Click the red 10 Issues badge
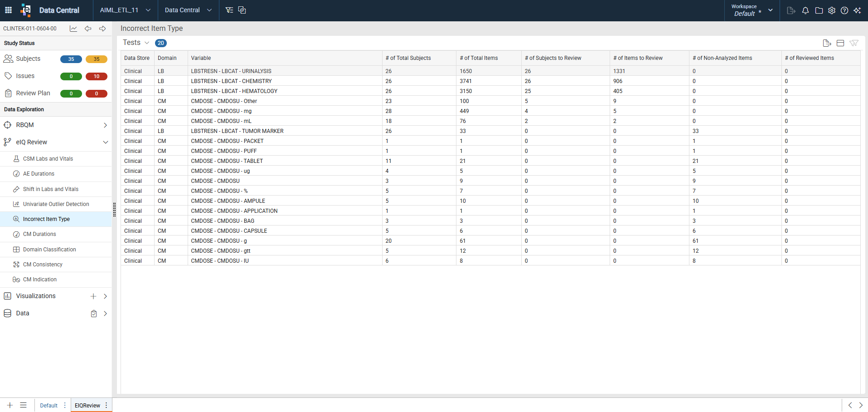The width and height of the screenshot is (868, 412). (x=97, y=77)
